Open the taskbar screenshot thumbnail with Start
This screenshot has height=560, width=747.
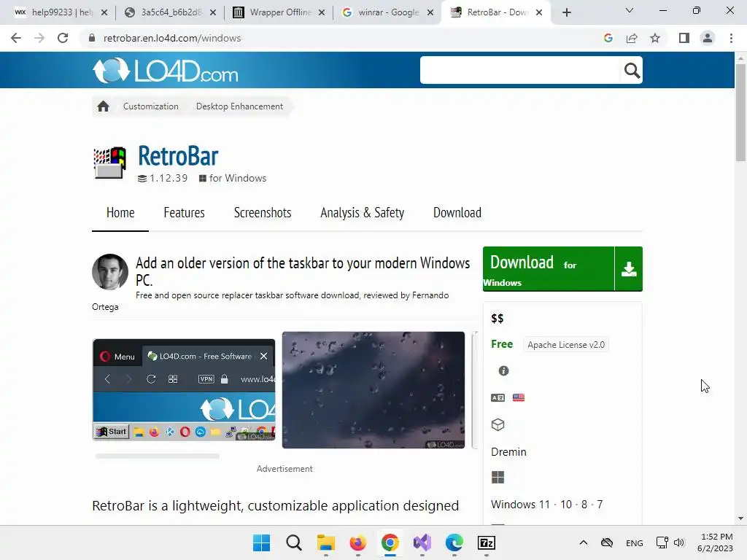click(x=184, y=389)
